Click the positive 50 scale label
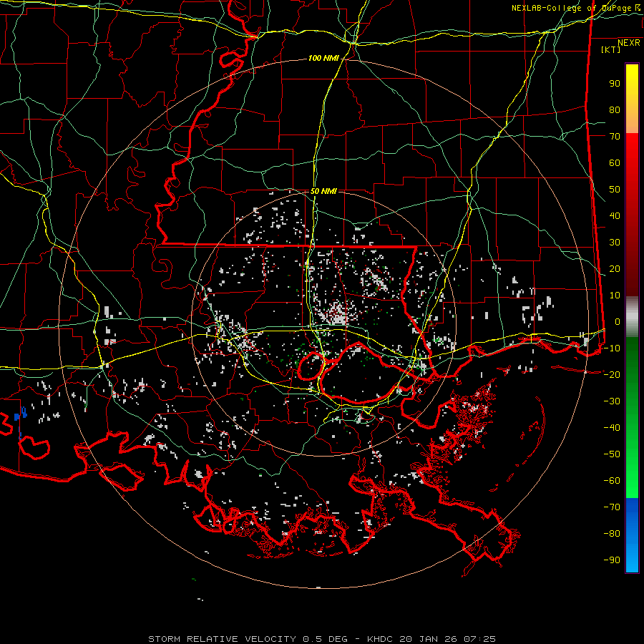 click(615, 190)
